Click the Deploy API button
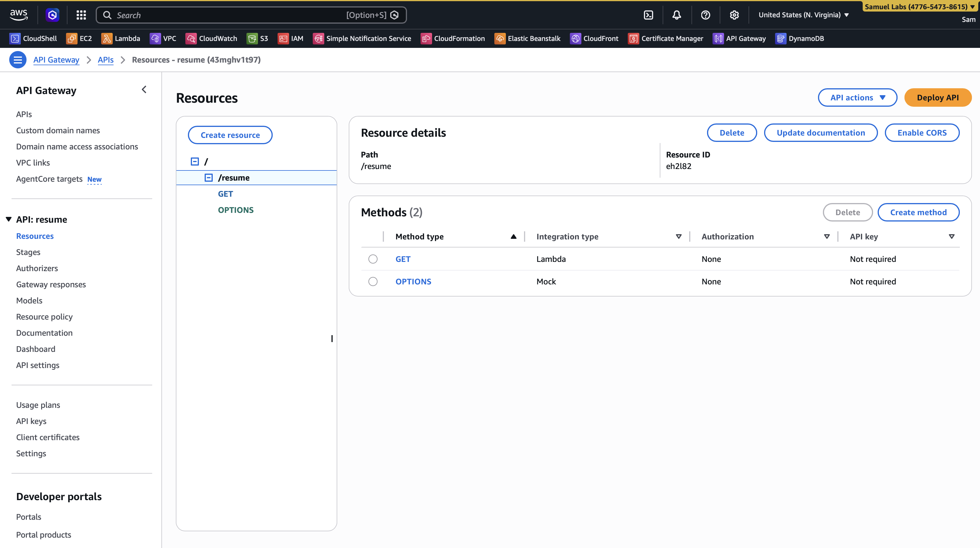 pyautogui.click(x=937, y=97)
